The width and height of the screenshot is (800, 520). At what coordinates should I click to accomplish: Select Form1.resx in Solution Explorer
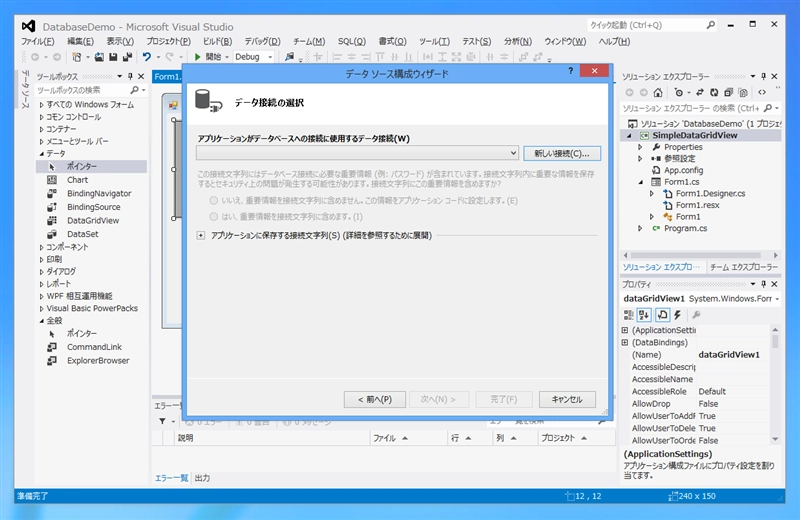[x=697, y=205]
